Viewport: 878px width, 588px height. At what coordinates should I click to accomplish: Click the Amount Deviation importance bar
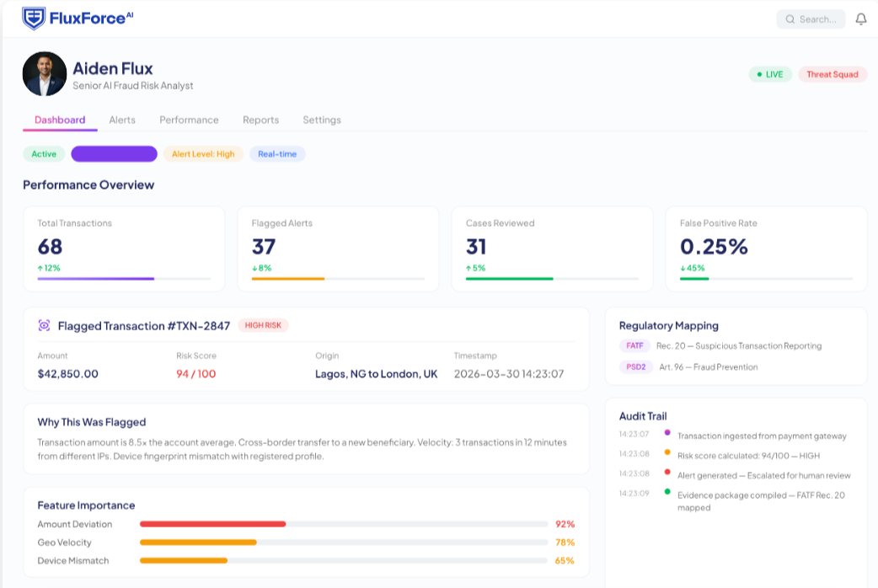(x=343, y=524)
